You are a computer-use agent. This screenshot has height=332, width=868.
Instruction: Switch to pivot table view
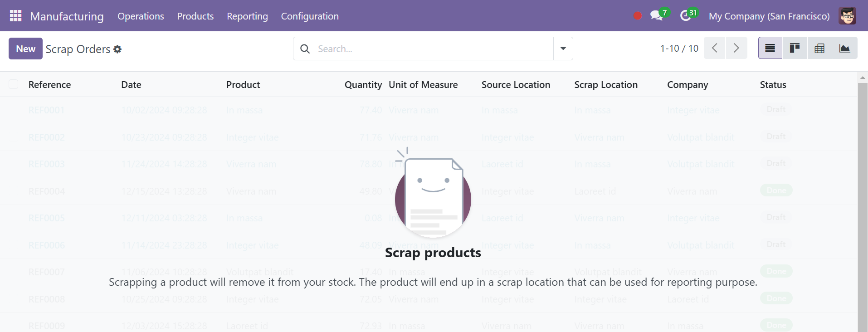point(819,48)
